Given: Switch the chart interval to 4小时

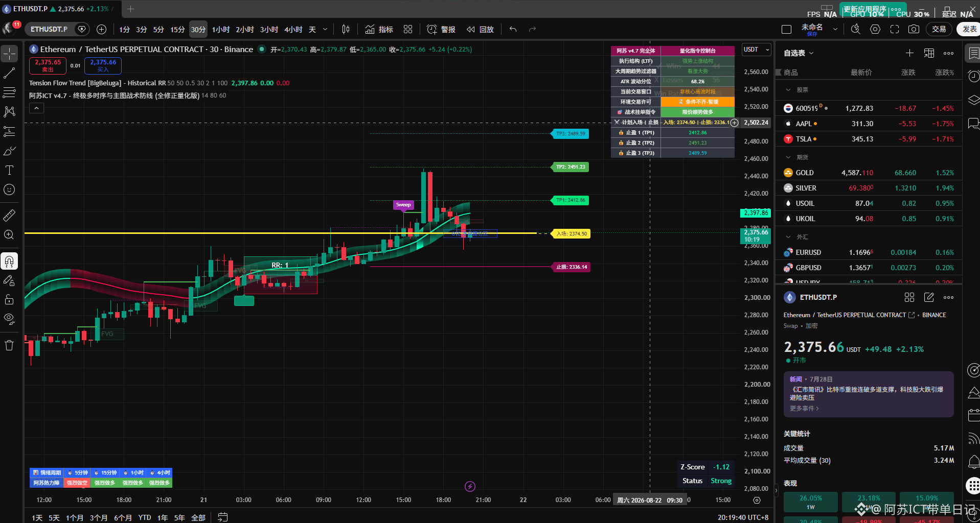Looking at the screenshot, I should [293, 30].
